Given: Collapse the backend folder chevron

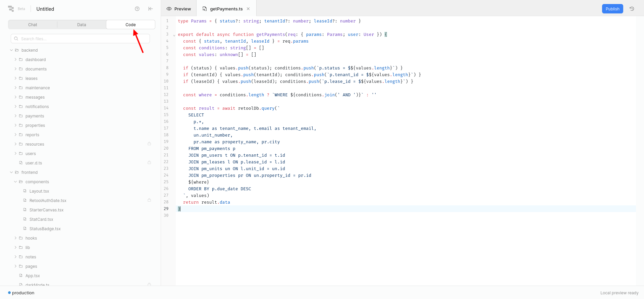Looking at the screenshot, I should (x=11, y=50).
